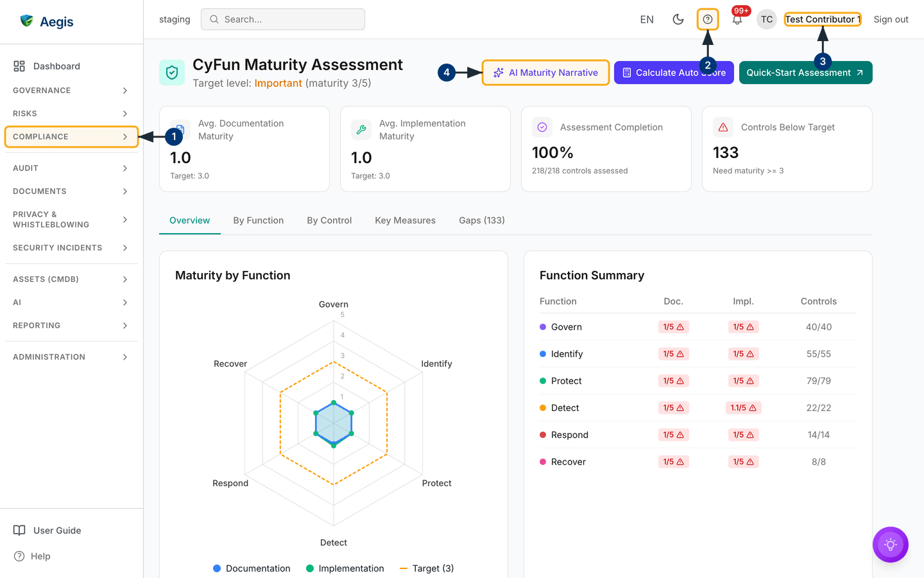Click the Recover implementation 1/5 warning badge
Screen dimensions: 924x578
tap(744, 462)
